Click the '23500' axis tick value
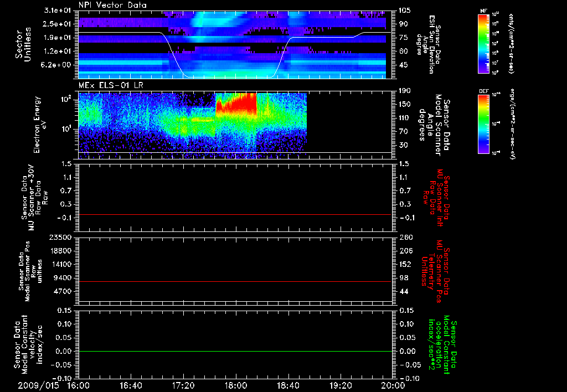The image size is (567, 392). [x=61, y=237]
